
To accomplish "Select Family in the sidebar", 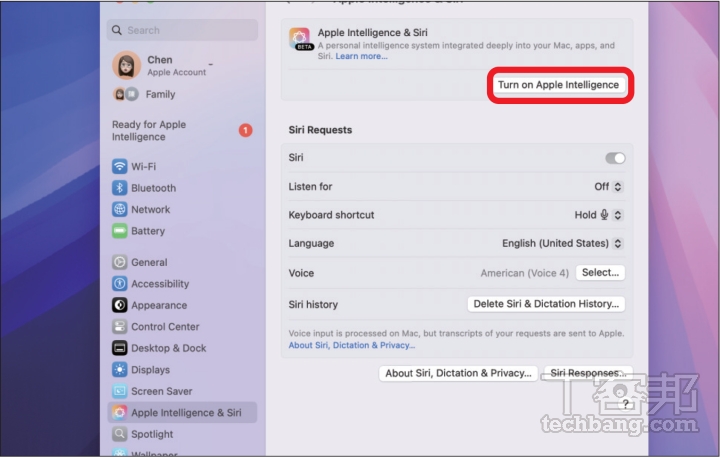I will coord(160,94).
